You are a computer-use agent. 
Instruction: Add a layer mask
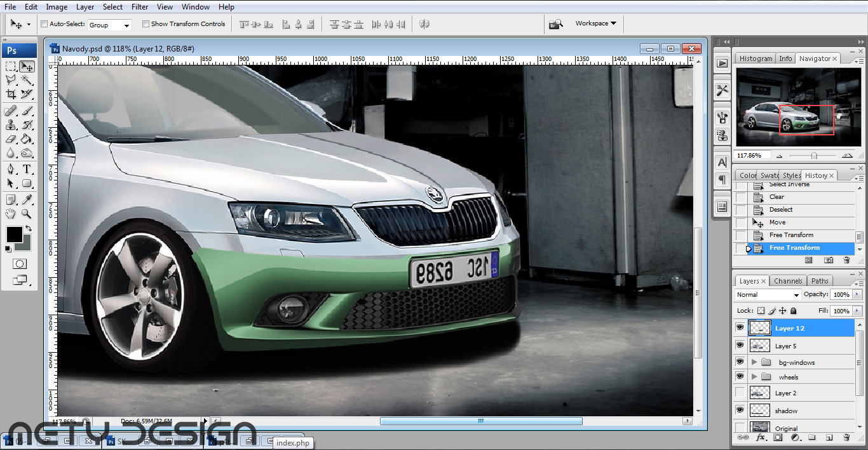pos(778,438)
